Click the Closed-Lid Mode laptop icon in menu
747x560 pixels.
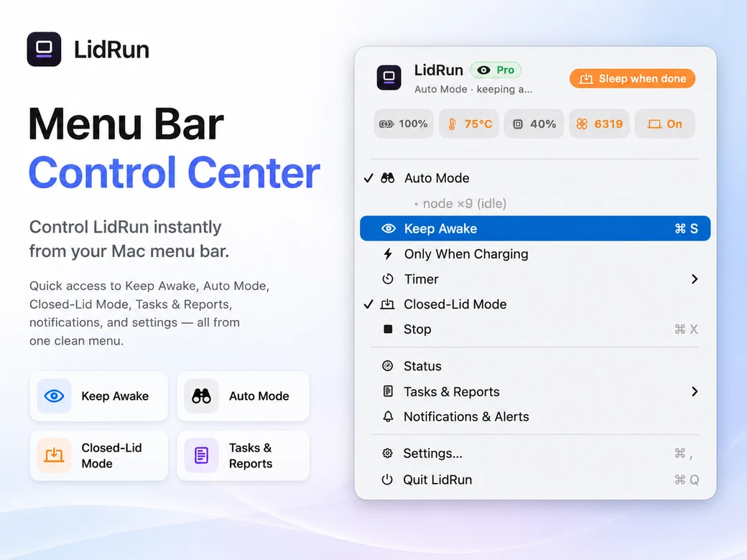387,304
